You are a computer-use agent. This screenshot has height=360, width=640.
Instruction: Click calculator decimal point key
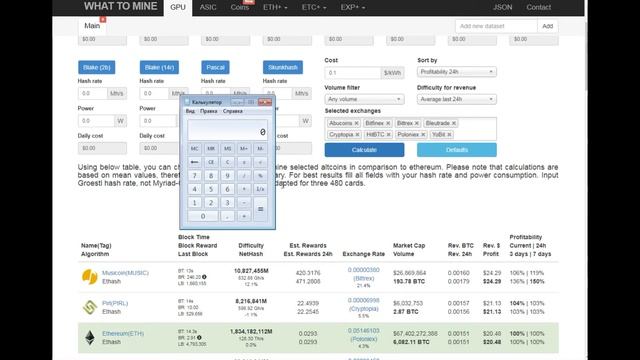227,216
